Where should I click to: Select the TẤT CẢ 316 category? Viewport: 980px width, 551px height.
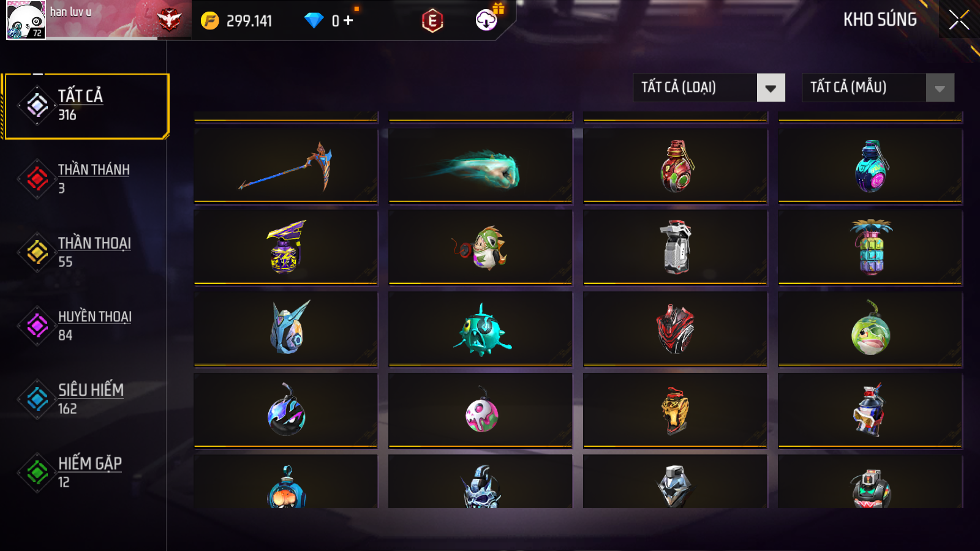click(x=86, y=106)
